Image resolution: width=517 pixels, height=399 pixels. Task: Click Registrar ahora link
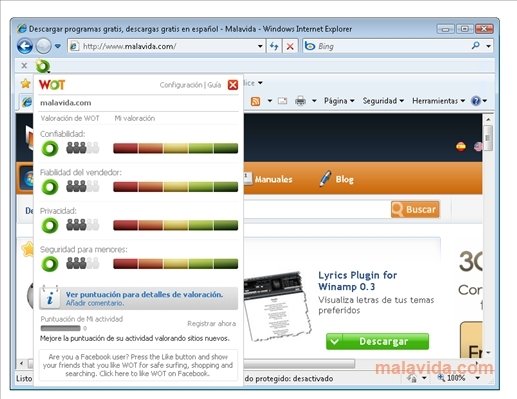coord(211,323)
